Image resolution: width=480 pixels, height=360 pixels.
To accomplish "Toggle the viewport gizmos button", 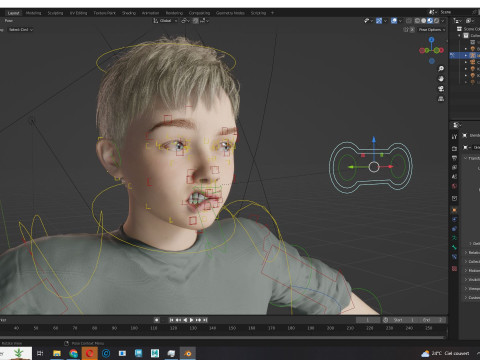I will click(x=379, y=21).
